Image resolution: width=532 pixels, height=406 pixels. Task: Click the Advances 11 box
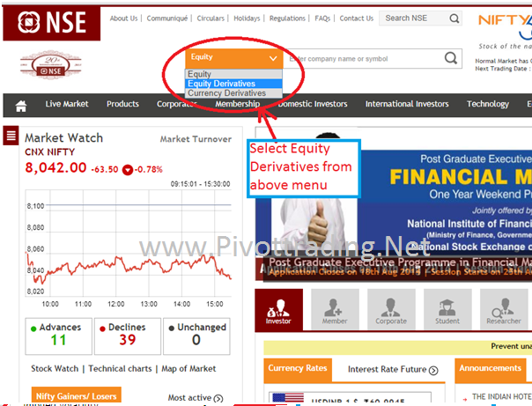click(x=59, y=336)
